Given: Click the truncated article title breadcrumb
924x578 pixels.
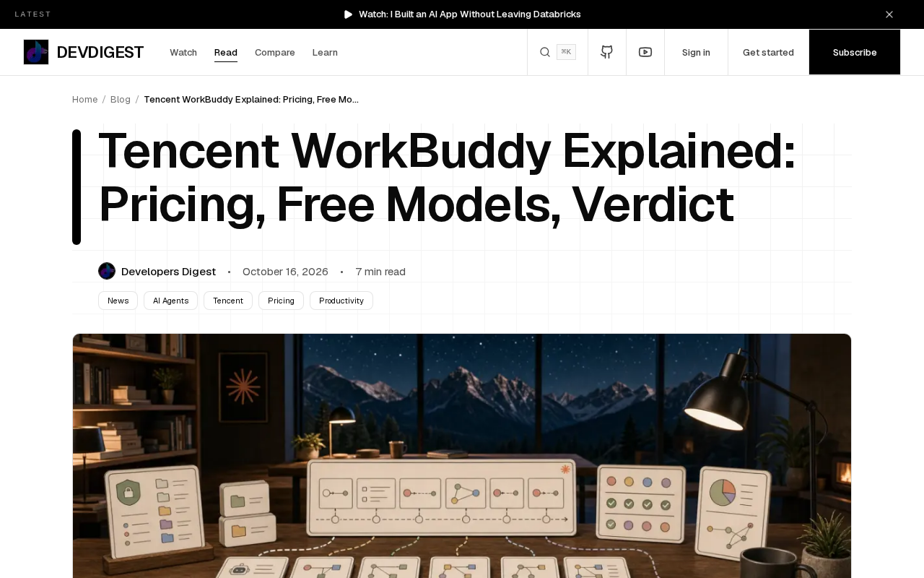Looking at the screenshot, I should tap(251, 99).
